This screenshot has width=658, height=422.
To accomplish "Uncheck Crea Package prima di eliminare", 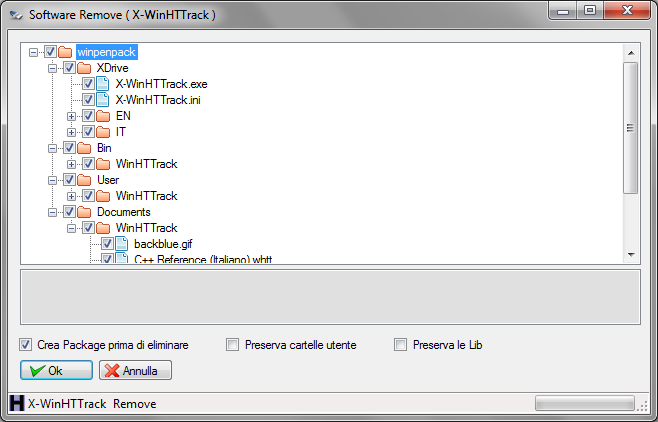I will 26,345.
